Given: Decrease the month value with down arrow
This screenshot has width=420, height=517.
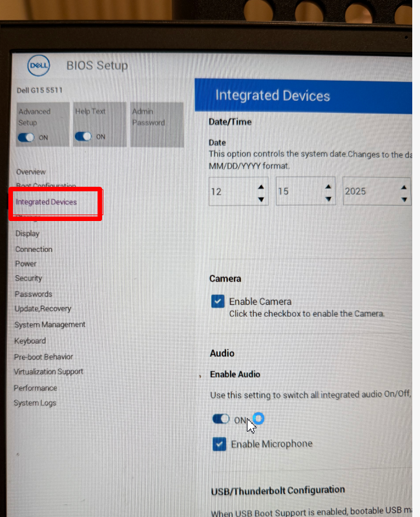Looking at the screenshot, I should tap(261, 199).
